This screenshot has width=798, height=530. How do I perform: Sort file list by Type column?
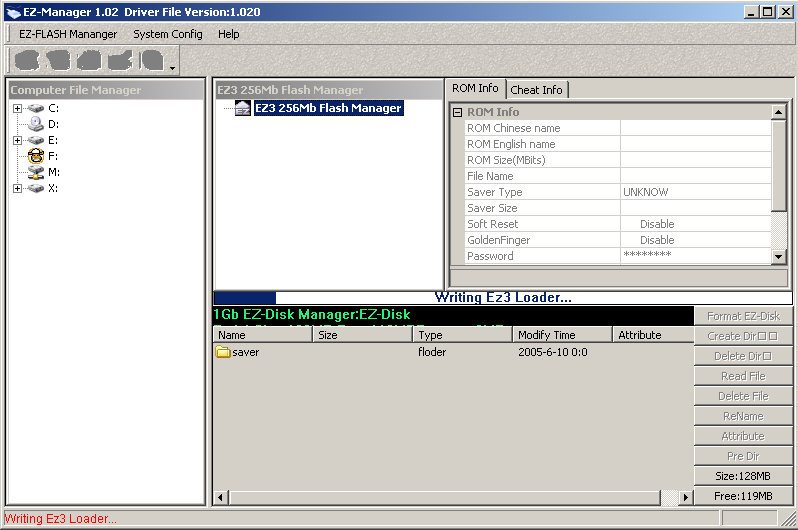(x=462, y=335)
